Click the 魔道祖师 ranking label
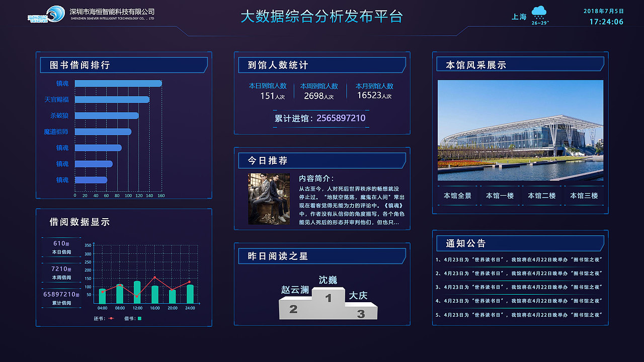 (56, 132)
